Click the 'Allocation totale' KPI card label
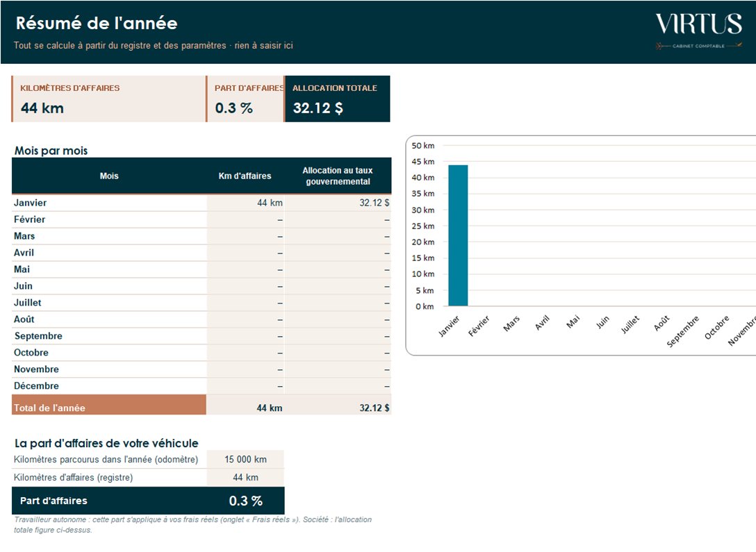Viewport: 756px width, 552px height. tap(335, 88)
